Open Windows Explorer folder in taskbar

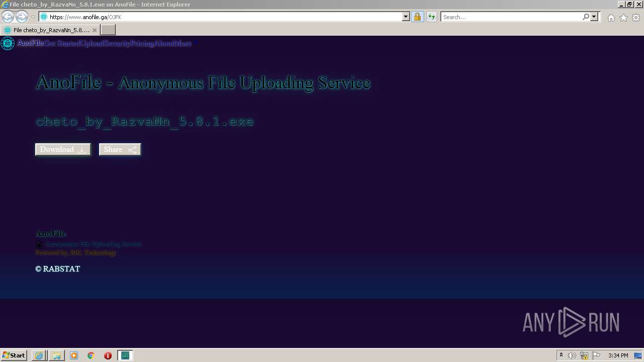[56, 355]
